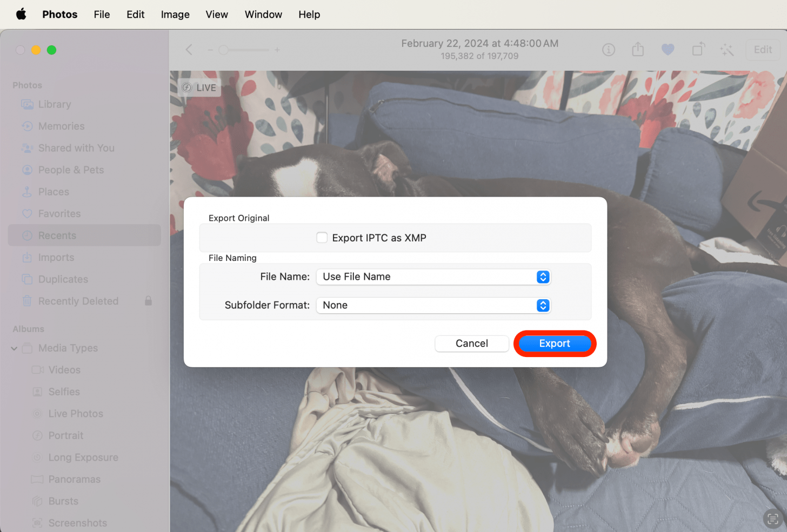Toggle the Favorite heart icon
The height and width of the screenshot is (532, 787).
[x=668, y=50]
